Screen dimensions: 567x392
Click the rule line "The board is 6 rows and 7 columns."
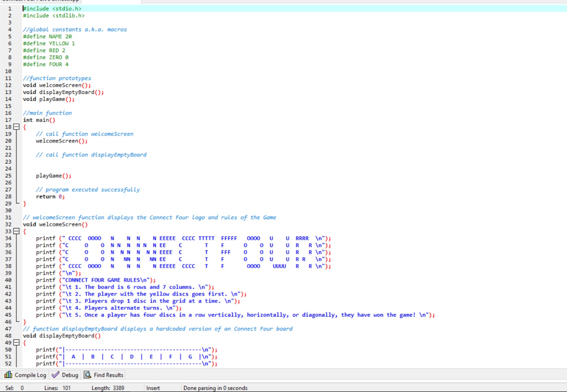click(125, 287)
